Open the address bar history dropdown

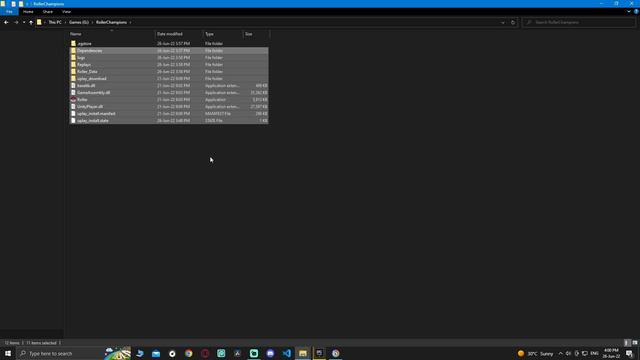tap(503, 22)
